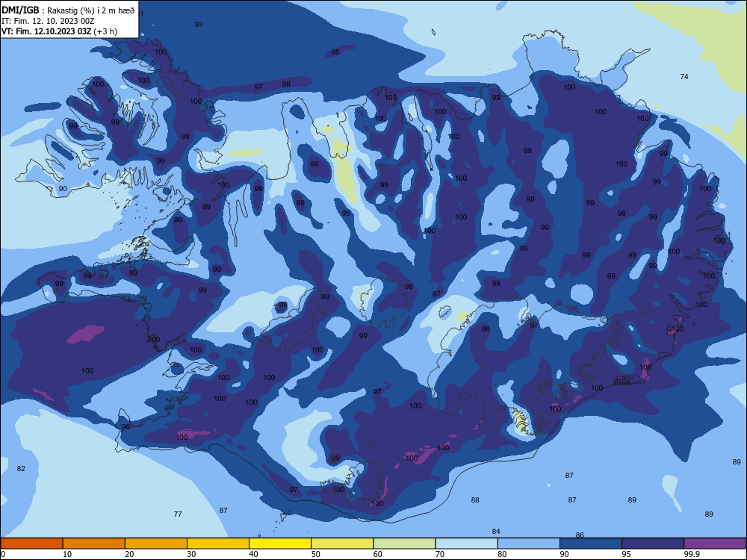Click the pale blue 70–80 legend swatch
Viewport: 747px width, 560px height.
pos(466,544)
